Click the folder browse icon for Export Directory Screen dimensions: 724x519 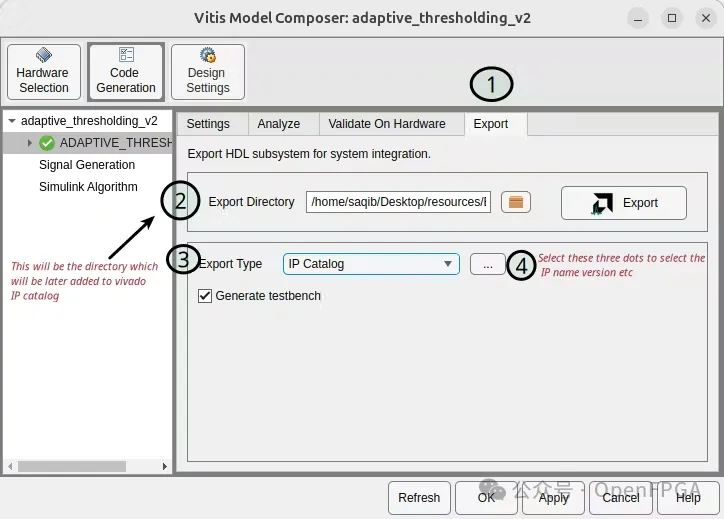tap(515, 202)
